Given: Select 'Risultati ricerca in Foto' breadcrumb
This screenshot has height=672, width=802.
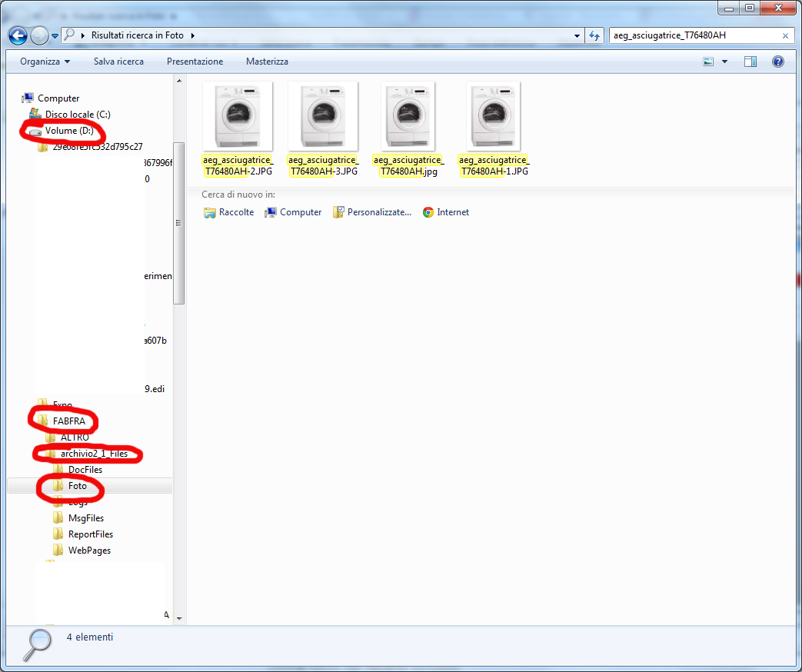Looking at the screenshot, I should [x=137, y=35].
